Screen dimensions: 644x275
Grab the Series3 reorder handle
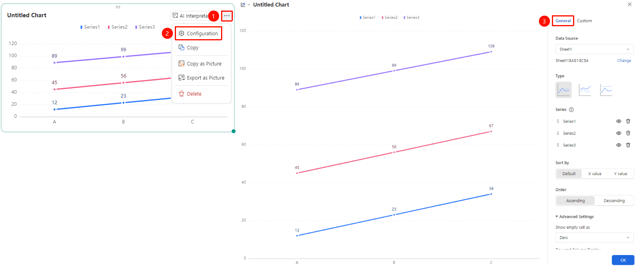coord(558,145)
